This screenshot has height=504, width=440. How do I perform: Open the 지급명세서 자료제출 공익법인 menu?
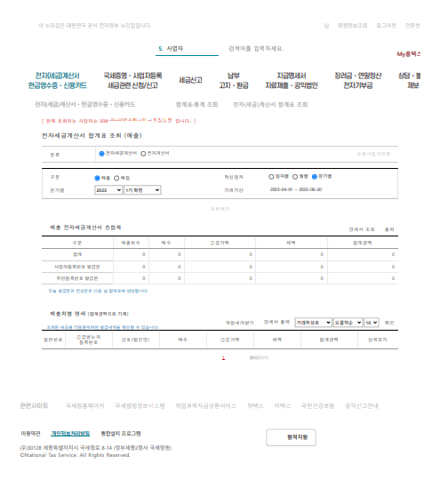[x=292, y=80]
